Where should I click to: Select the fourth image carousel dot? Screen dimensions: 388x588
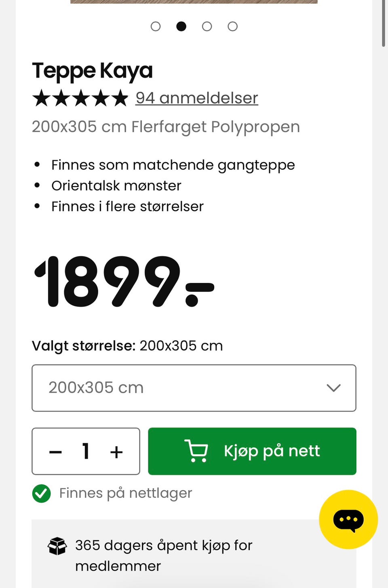click(x=232, y=27)
